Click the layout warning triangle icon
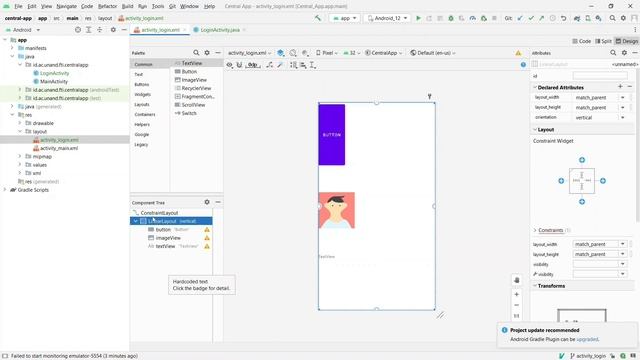 coord(518,53)
